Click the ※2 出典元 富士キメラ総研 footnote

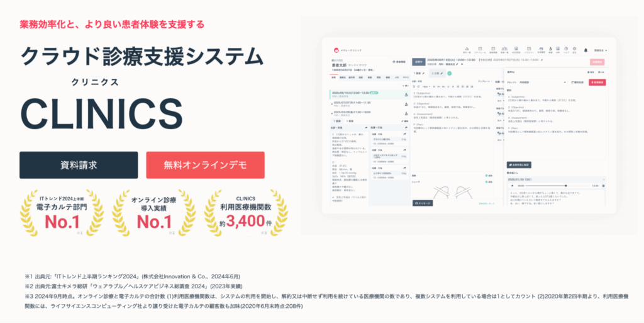[x=133, y=286]
